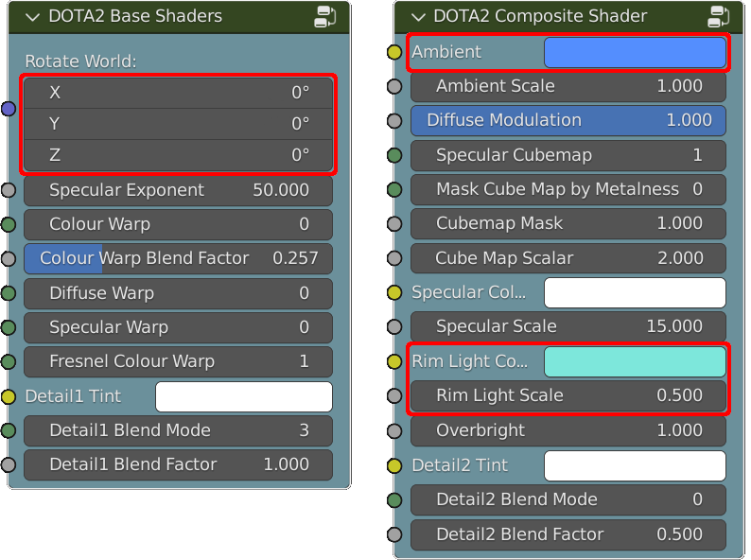The width and height of the screenshot is (751, 560).
Task: Click the yellow Ambient color socket
Action: [x=394, y=52]
